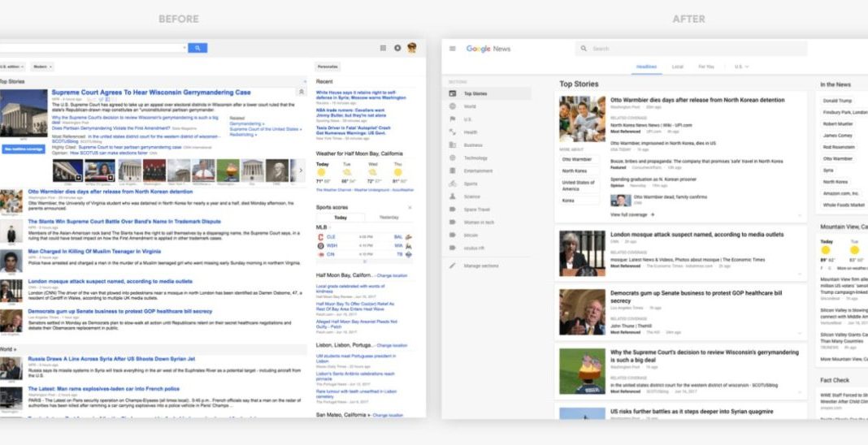Click the Science section icon
Viewport: 868px width, 445px height.
[452, 197]
